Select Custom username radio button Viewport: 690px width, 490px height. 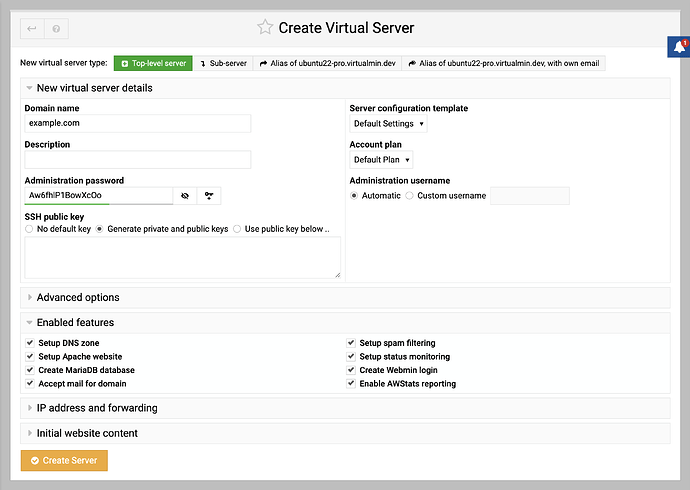[409, 196]
